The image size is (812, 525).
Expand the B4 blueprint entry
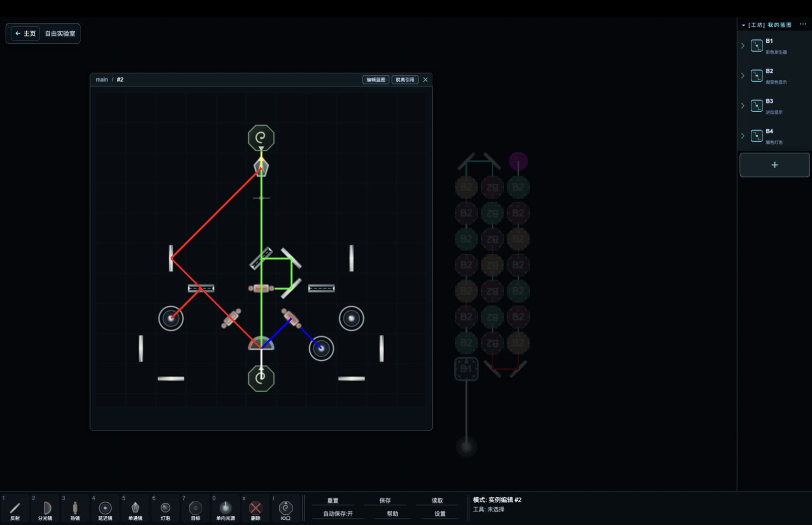pos(742,136)
